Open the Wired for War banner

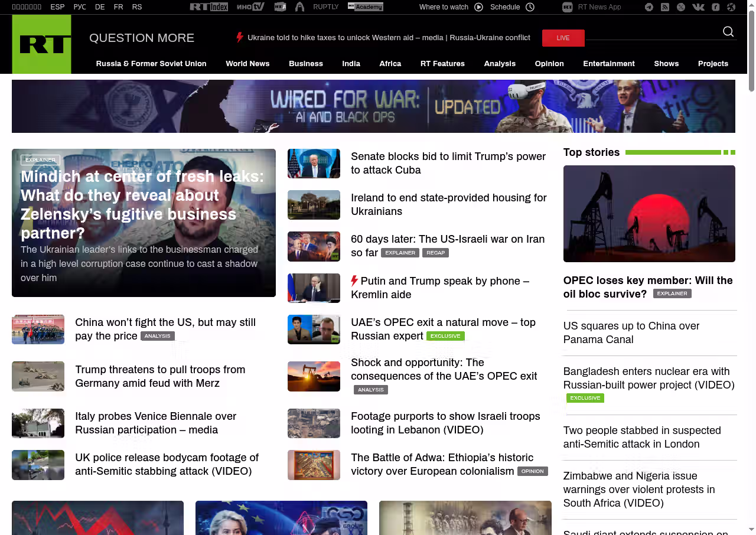coord(373,106)
